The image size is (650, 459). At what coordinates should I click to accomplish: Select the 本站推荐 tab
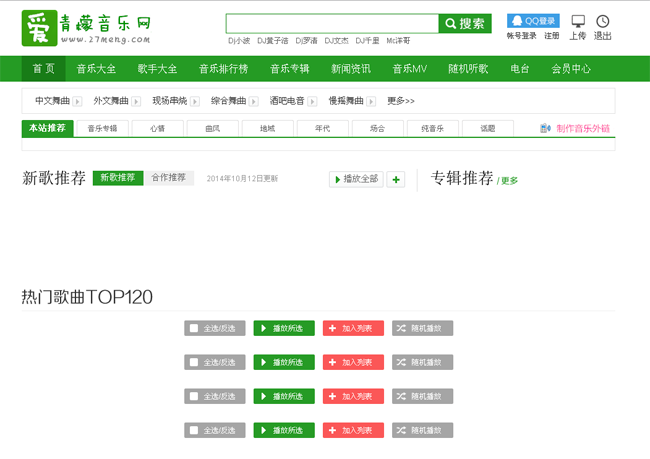47,128
